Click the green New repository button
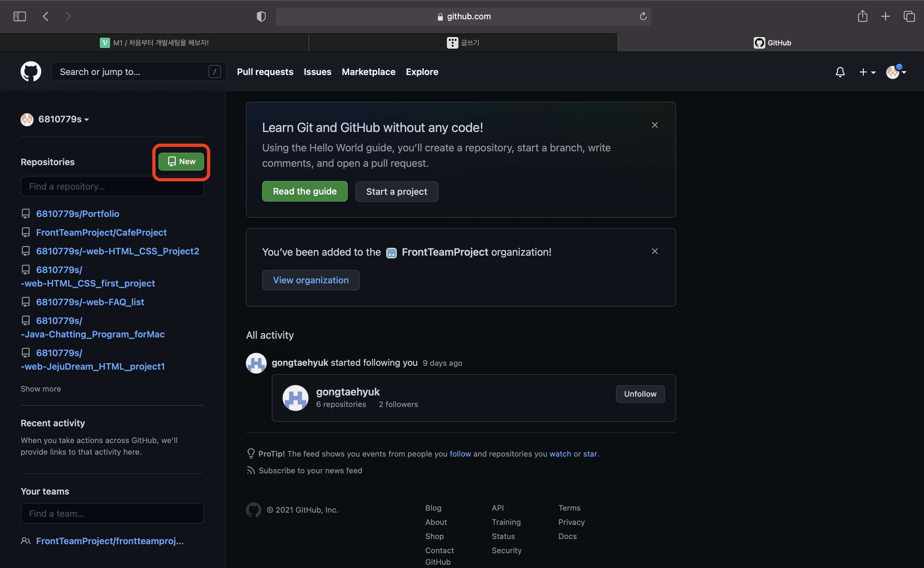 click(181, 162)
